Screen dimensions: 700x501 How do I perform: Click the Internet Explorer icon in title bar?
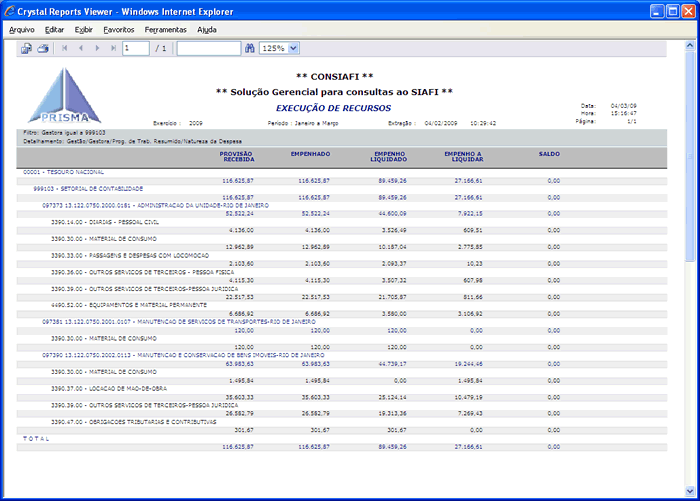point(9,11)
